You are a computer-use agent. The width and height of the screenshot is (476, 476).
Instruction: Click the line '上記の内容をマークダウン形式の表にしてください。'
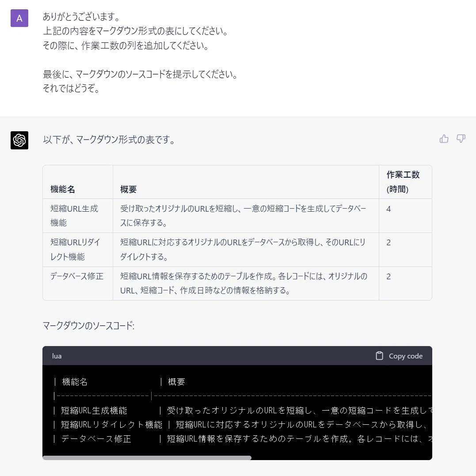coord(135,30)
